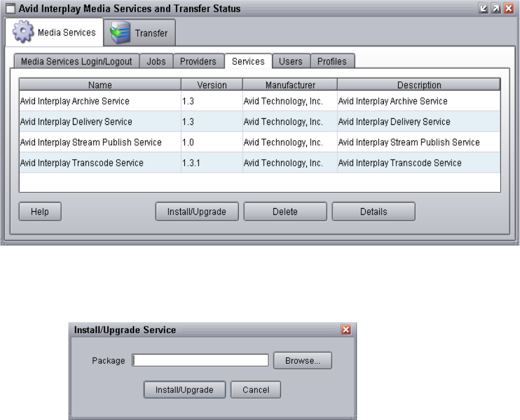This screenshot has width=520, height=420.
Task: Click version 1.3 in Archive Service row
Action: pos(212,101)
